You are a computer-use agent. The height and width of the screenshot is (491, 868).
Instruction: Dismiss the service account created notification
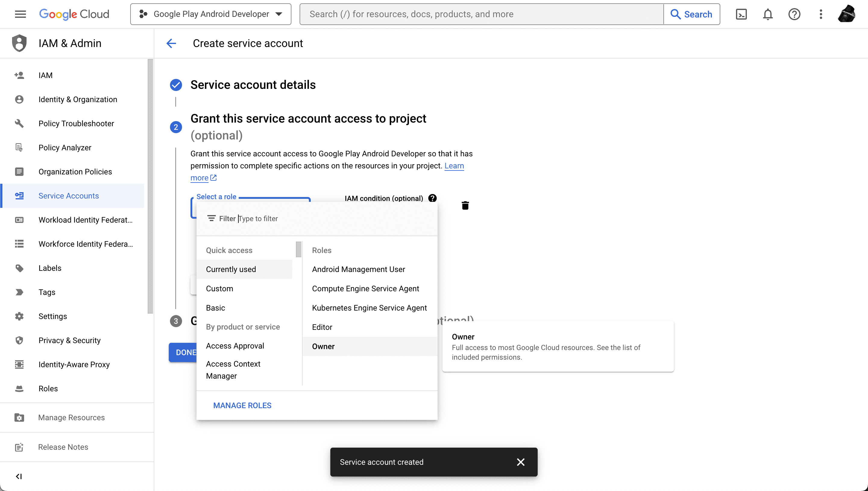coord(520,462)
